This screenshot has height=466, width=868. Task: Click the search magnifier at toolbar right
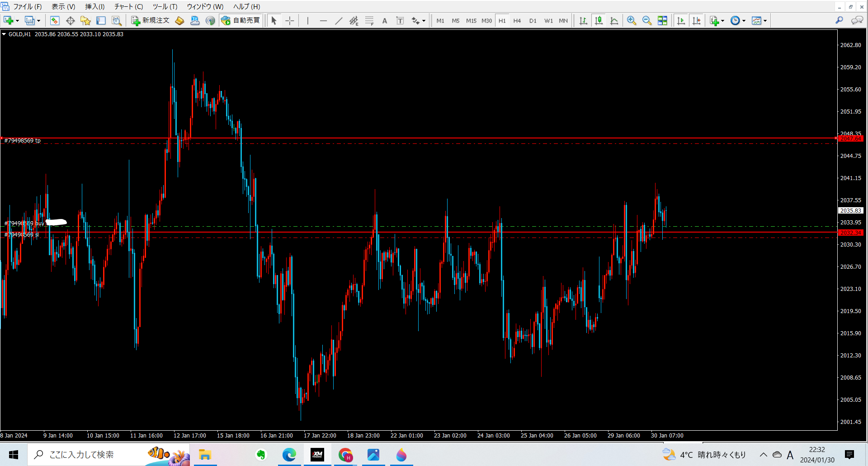point(840,20)
